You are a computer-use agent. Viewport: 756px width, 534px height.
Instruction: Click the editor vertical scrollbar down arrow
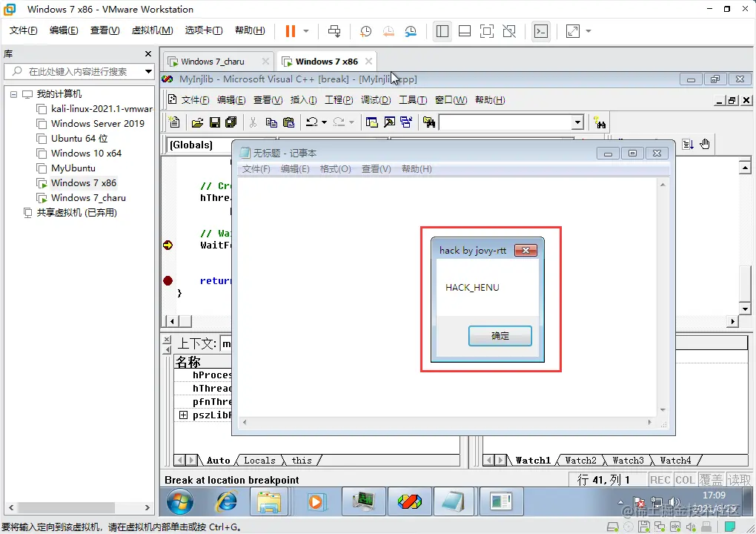[x=745, y=309]
